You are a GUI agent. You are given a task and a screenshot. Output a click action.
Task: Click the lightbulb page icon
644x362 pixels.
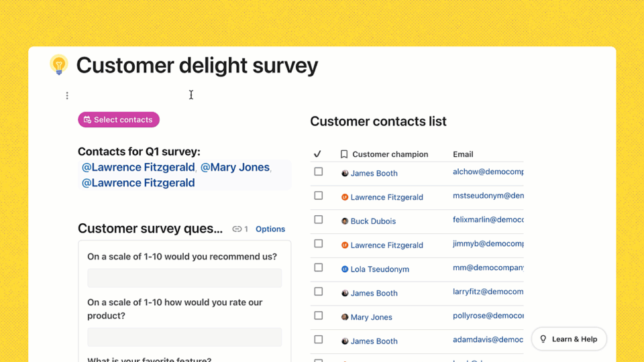point(59,64)
